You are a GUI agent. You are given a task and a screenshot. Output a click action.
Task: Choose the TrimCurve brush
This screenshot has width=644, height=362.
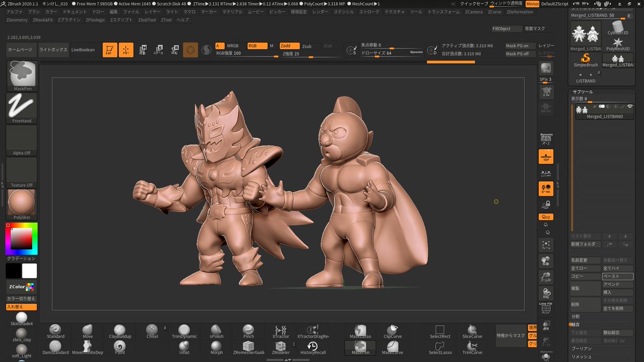point(472,348)
